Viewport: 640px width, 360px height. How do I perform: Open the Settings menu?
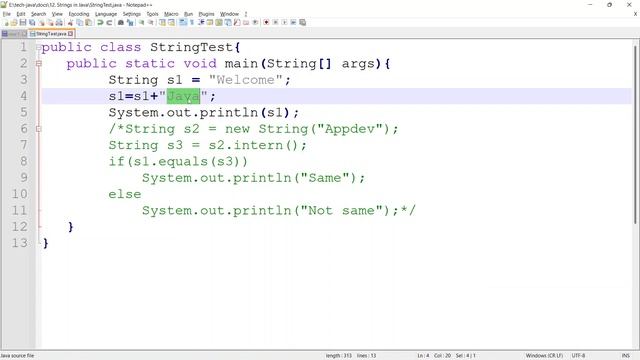click(131, 14)
